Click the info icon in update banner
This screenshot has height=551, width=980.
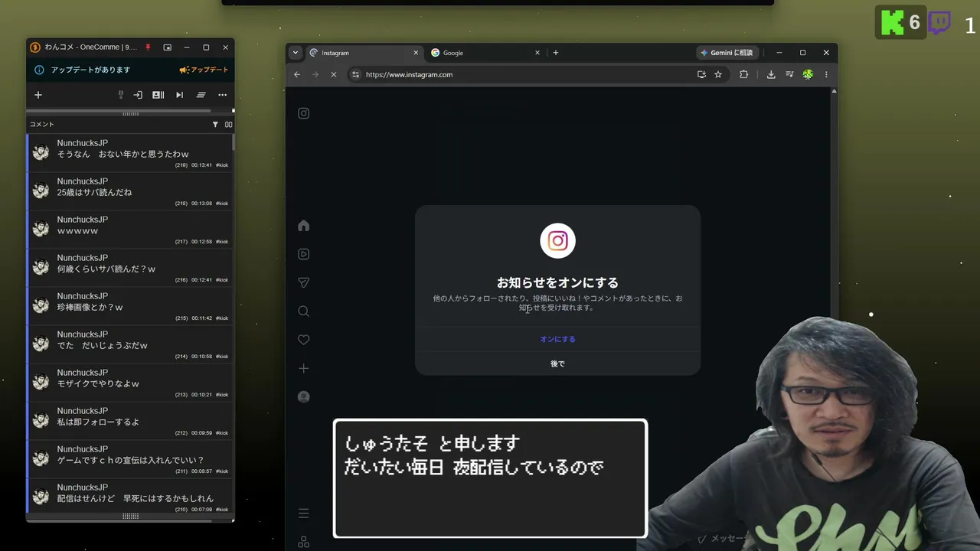tap(39, 70)
